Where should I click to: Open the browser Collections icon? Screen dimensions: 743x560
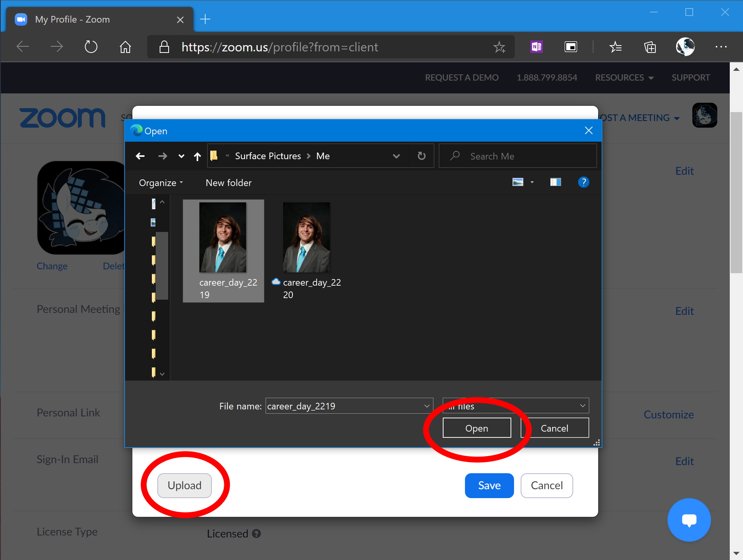coord(650,47)
